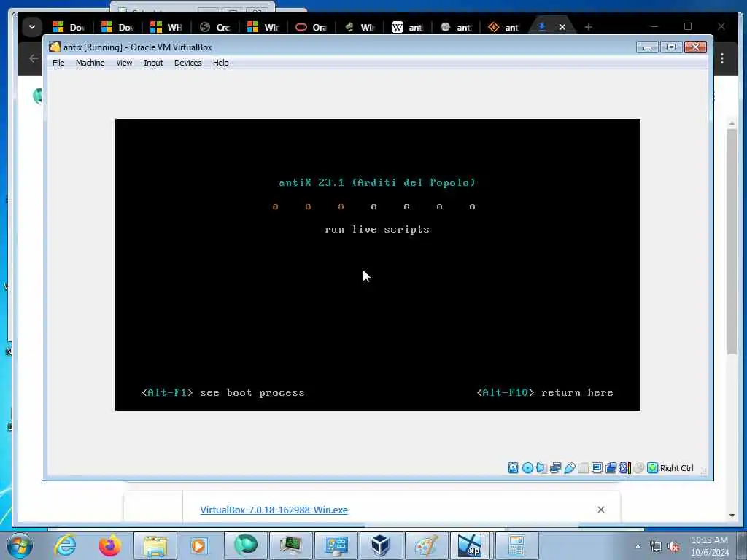The image size is (747, 560).
Task: Open Windows Explorer file folder on taskbar
Action: (155, 545)
